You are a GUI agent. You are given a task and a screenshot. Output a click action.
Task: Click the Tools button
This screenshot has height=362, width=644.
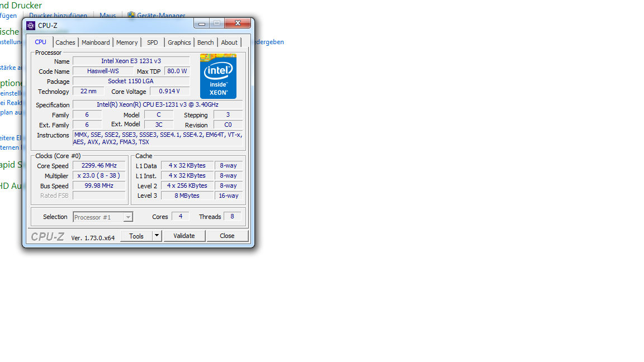pyautogui.click(x=136, y=236)
